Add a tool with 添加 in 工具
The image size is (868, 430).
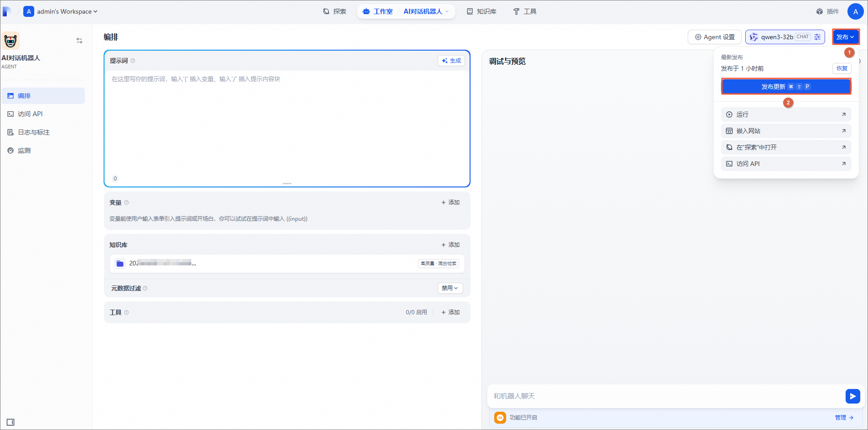(450, 312)
